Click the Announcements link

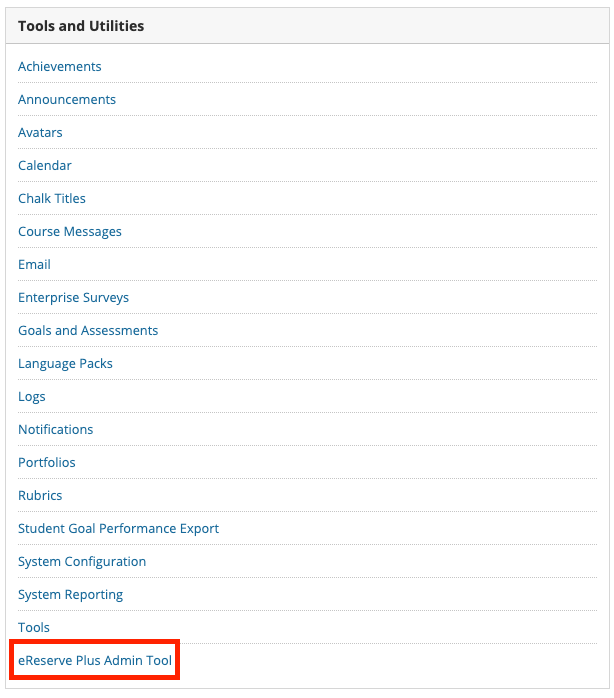66,99
